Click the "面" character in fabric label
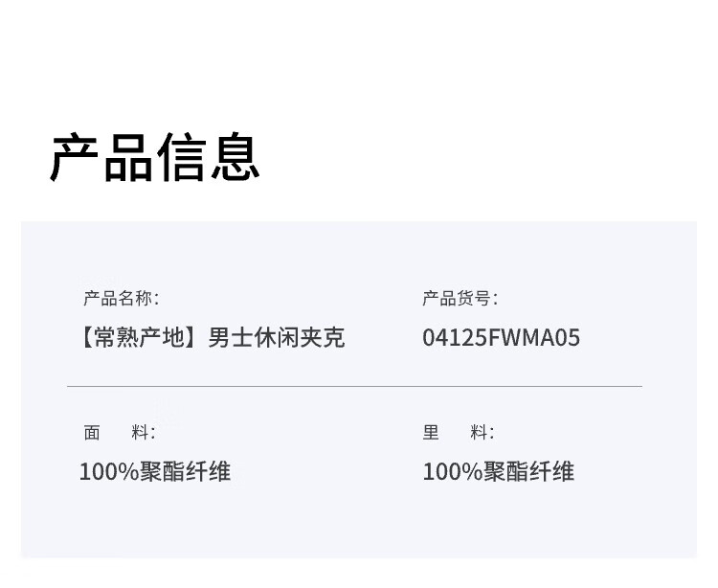Screen dimensions: 718x588 pyautogui.click(x=92, y=433)
